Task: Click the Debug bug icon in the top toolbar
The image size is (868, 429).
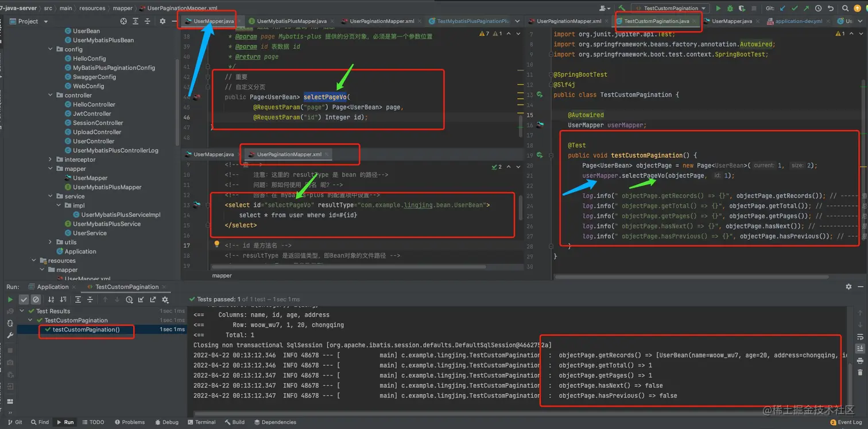Action: [x=730, y=8]
